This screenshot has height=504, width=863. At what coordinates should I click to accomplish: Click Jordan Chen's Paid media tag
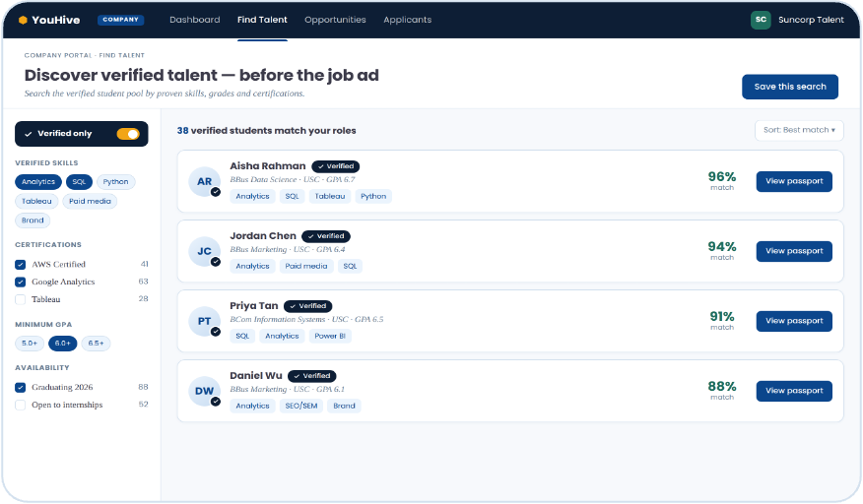click(306, 267)
